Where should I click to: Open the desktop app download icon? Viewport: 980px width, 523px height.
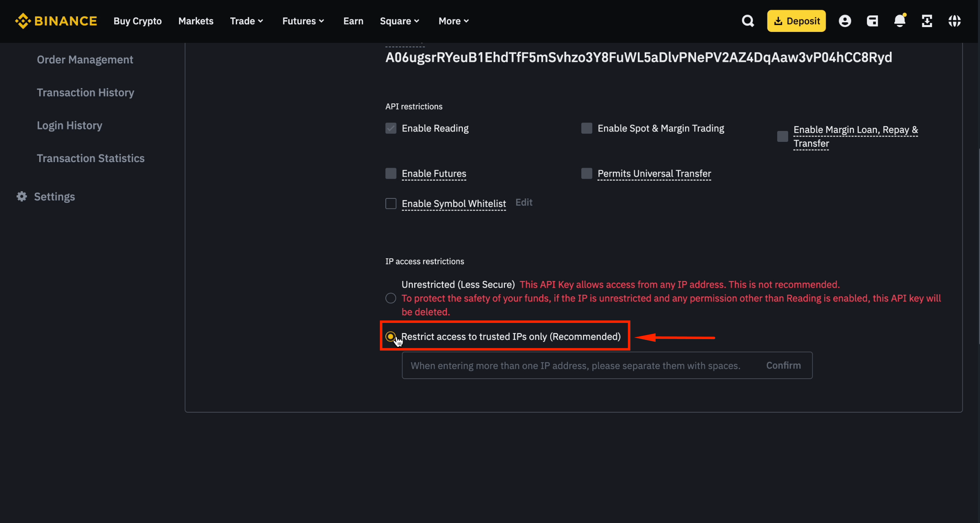pyautogui.click(x=927, y=21)
